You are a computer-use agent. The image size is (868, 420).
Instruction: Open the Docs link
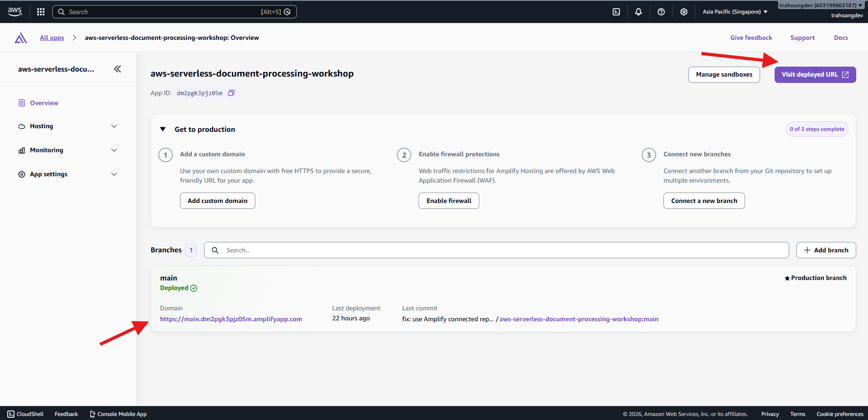point(841,38)
